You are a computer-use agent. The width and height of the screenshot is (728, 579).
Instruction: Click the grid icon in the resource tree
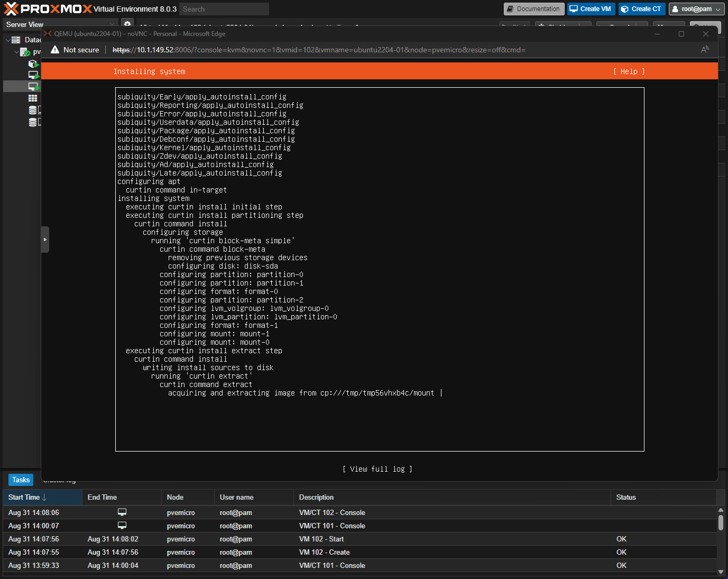33,98
